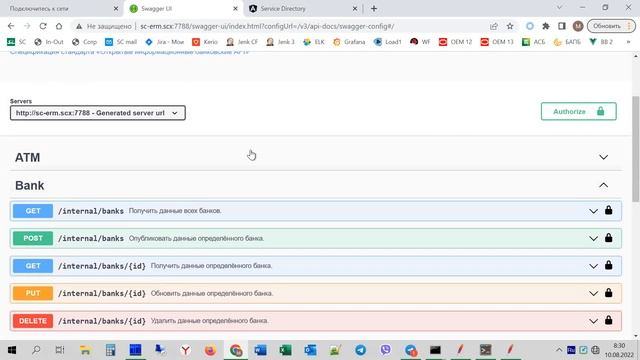The image size is (640, 360).
Task: Open the round blue extension icon in toolbar
Action: 530,26
